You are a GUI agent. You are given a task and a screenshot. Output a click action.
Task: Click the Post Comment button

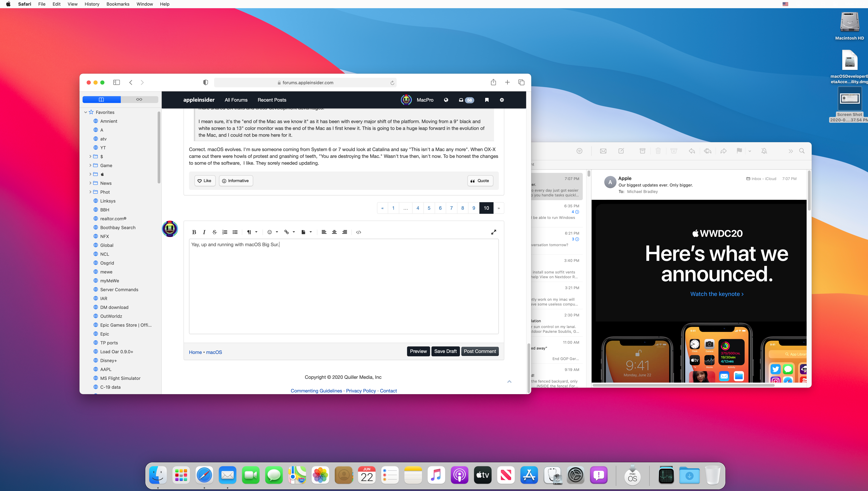tap(479, 351)
